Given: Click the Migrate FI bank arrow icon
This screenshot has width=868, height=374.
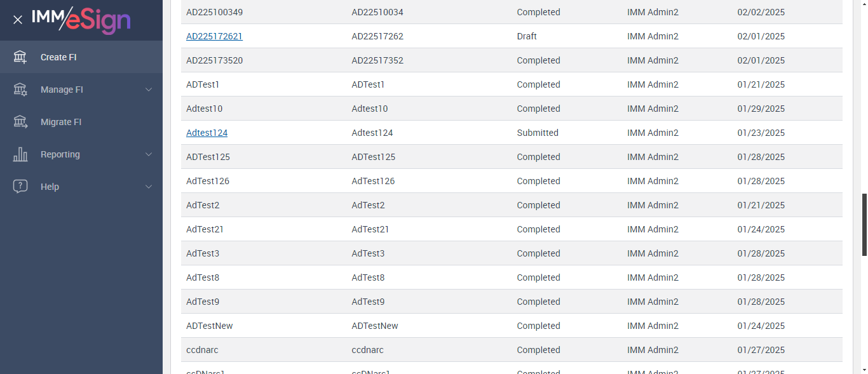Looking at the screenshot, I should pyautogui.click(x=20, y=122).
